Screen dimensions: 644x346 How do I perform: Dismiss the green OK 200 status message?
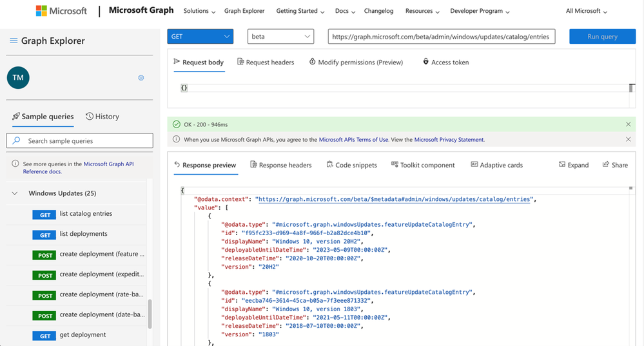628,124
